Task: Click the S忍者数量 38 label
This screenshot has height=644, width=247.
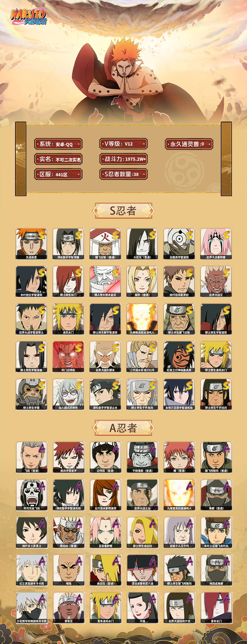Action: (x=123, y=174)
